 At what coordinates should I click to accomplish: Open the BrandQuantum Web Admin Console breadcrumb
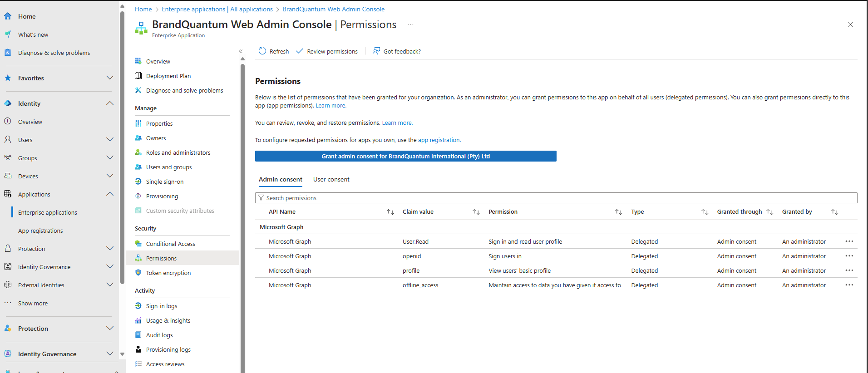click(334, 9)
